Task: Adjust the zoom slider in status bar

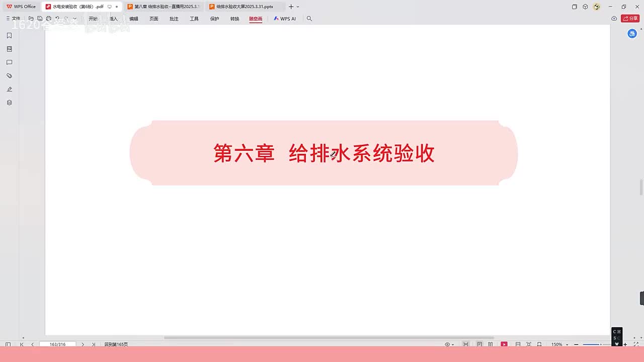Action: [600, 344]
